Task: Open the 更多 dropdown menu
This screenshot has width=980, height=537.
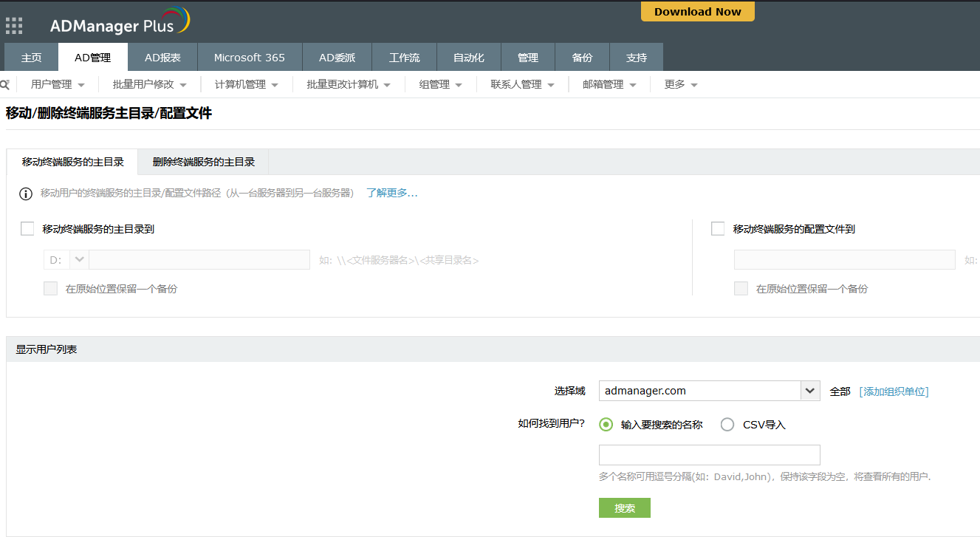Action: (681, 85)
